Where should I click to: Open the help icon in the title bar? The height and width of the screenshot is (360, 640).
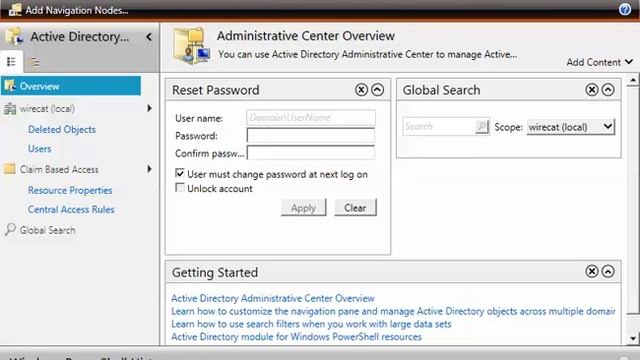pos(624,9)
